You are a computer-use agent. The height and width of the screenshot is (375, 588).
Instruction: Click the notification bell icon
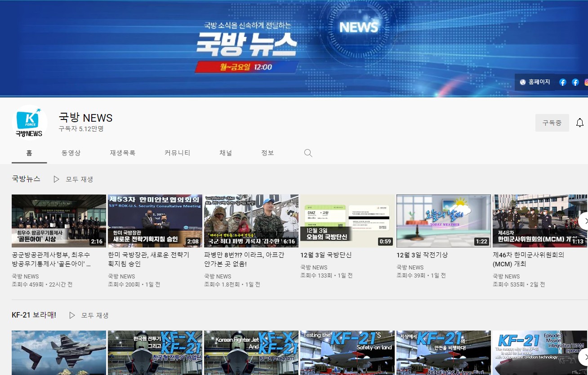pos(580,123)
